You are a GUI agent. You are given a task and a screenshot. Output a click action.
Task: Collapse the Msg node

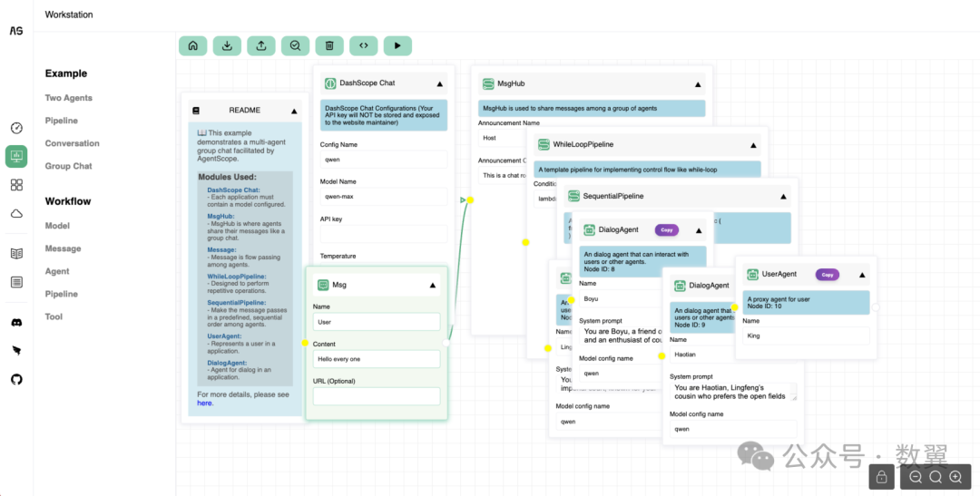pyautogui.click(x=433, y=285)
